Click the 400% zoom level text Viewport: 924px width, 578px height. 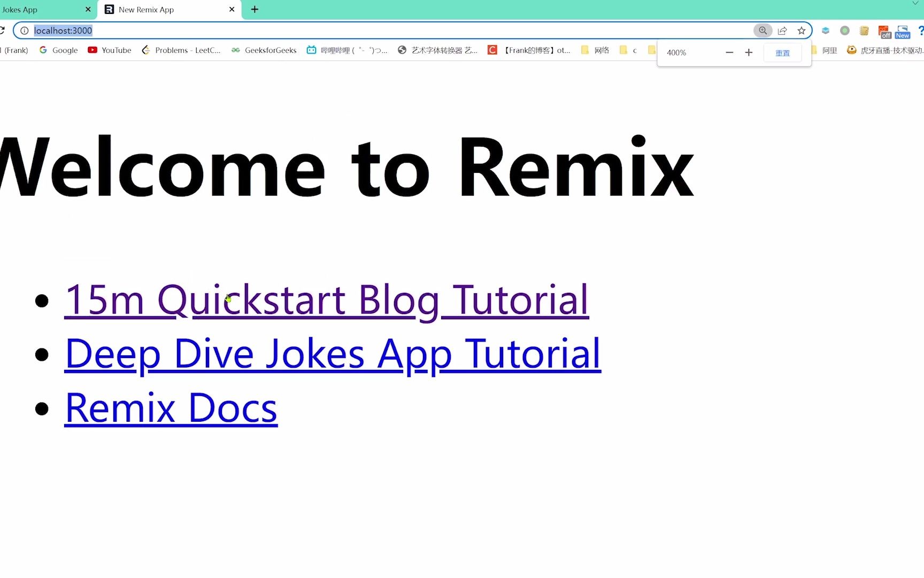click(676, 52)
